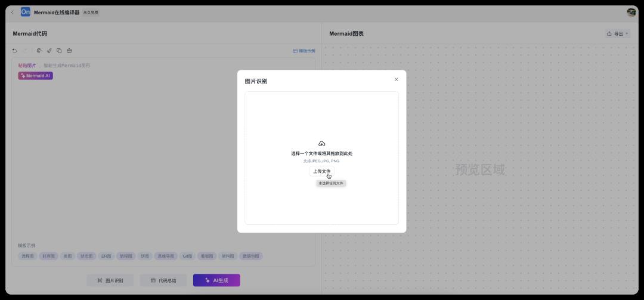This screenshot has height=300, width=644.
Task: Click the On app logo
Action: pos(26,12)
